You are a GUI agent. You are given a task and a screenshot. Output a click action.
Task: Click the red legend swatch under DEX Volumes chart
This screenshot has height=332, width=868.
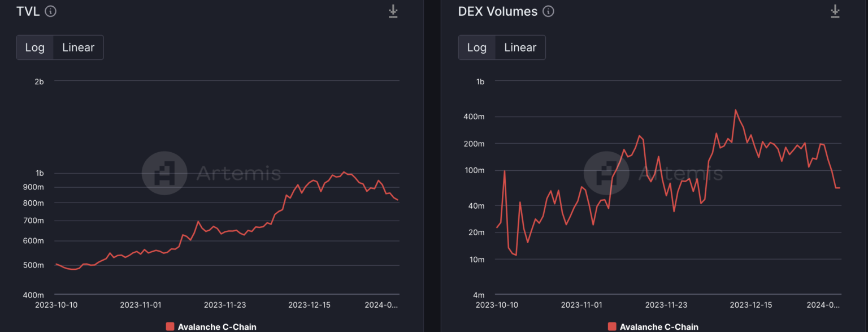612,326
